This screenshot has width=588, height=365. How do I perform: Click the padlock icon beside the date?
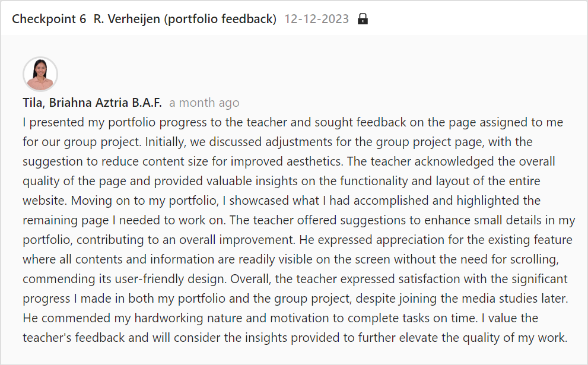(x=363, y=18)
